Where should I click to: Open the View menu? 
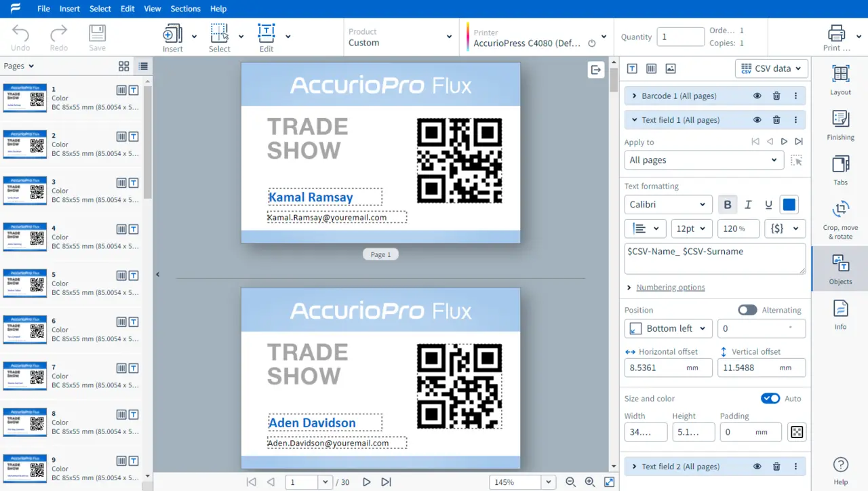point(153,9)
